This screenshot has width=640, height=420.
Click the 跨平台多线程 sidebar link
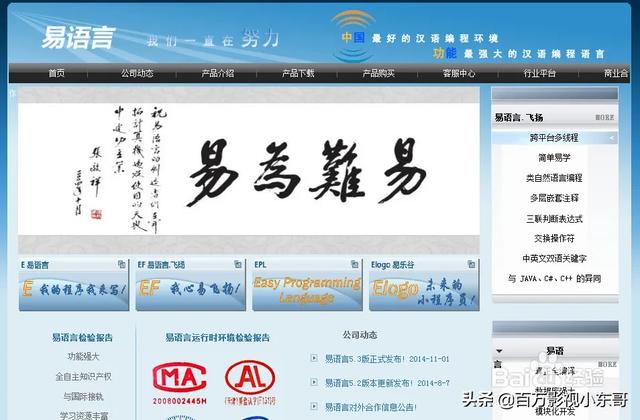pyautogui.click(x=554, y=137)
